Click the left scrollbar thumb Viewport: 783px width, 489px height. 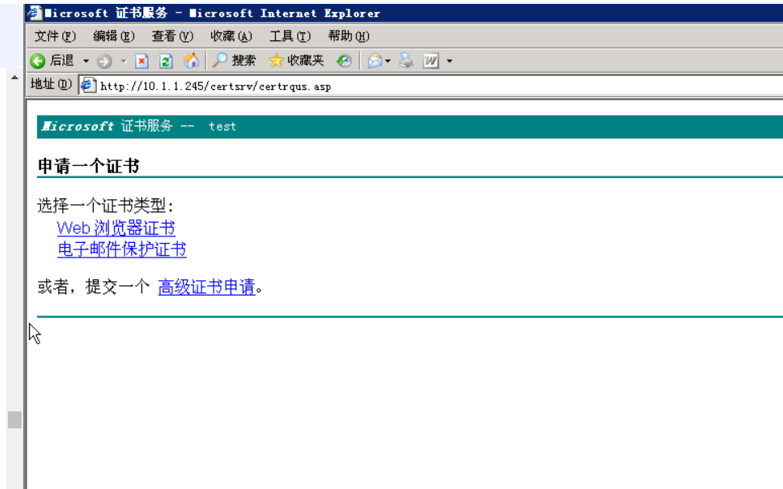pyautogui.click(x=14, y=420)
